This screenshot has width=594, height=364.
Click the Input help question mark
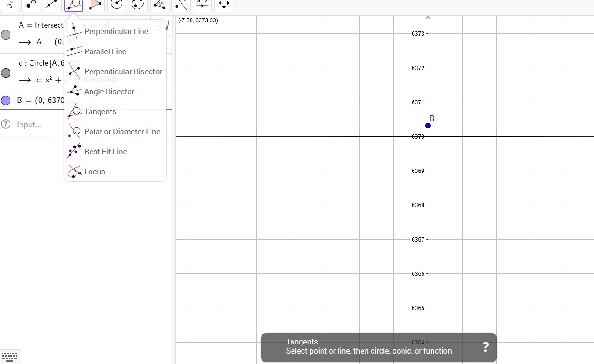pyautogui.click(x=6, y=124)
